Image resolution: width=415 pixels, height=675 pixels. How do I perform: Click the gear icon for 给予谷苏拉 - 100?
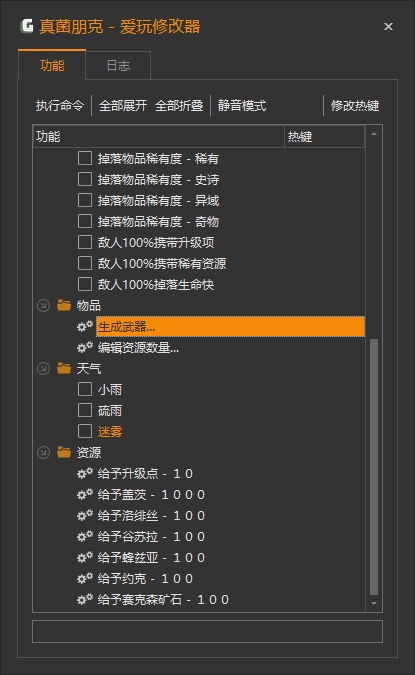[85, 536]
